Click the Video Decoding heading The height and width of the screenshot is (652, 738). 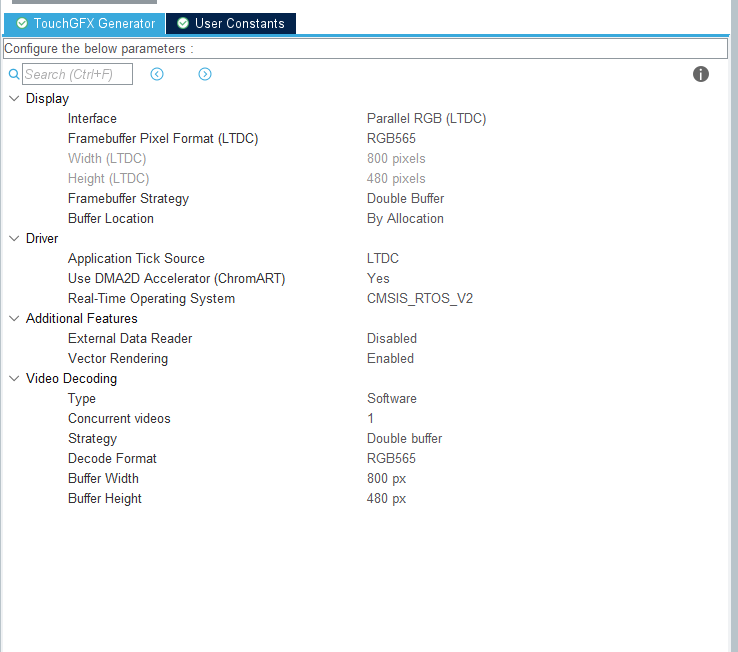pyautogui.click(x=71, y=378)
